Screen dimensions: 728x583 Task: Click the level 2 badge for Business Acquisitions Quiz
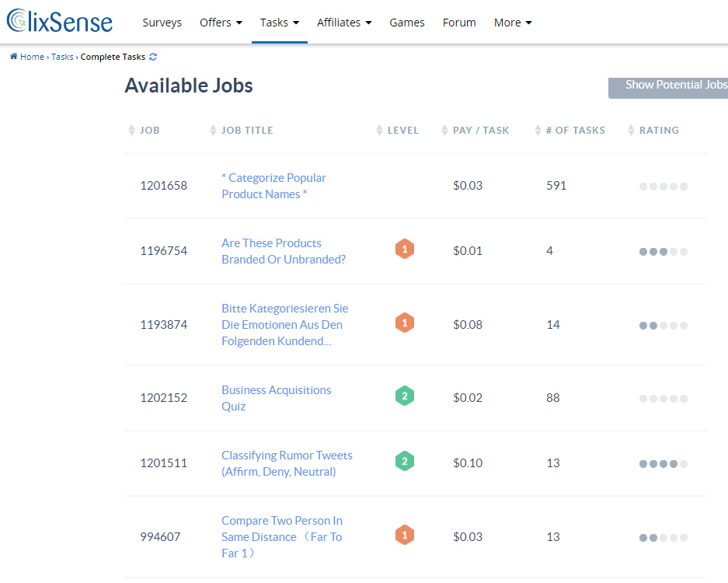click(404, 396)
